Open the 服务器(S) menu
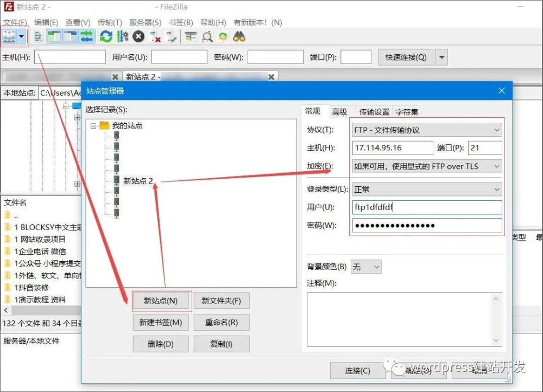 145,22
